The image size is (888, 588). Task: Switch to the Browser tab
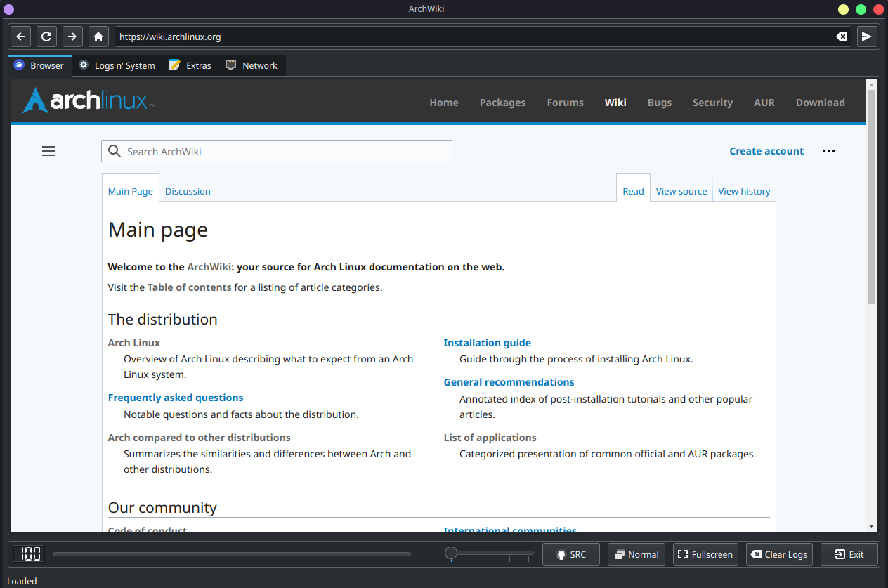39,65
